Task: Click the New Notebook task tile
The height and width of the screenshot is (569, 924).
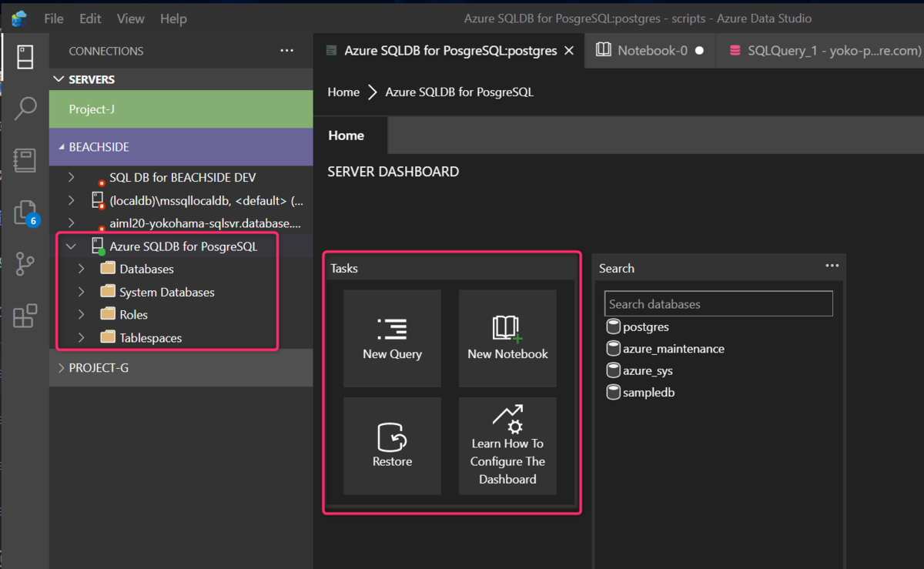Action: pyautogui.click(x=507, y=338)
